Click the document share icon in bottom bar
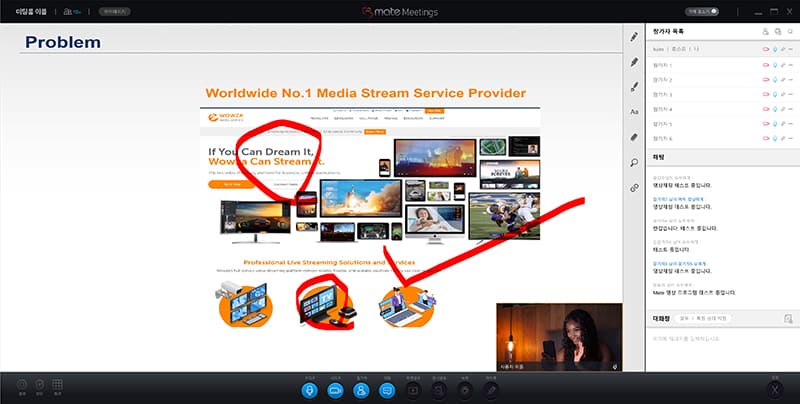Image resolution: width=800 pixels, height=404 pixels. click(439, 390)
